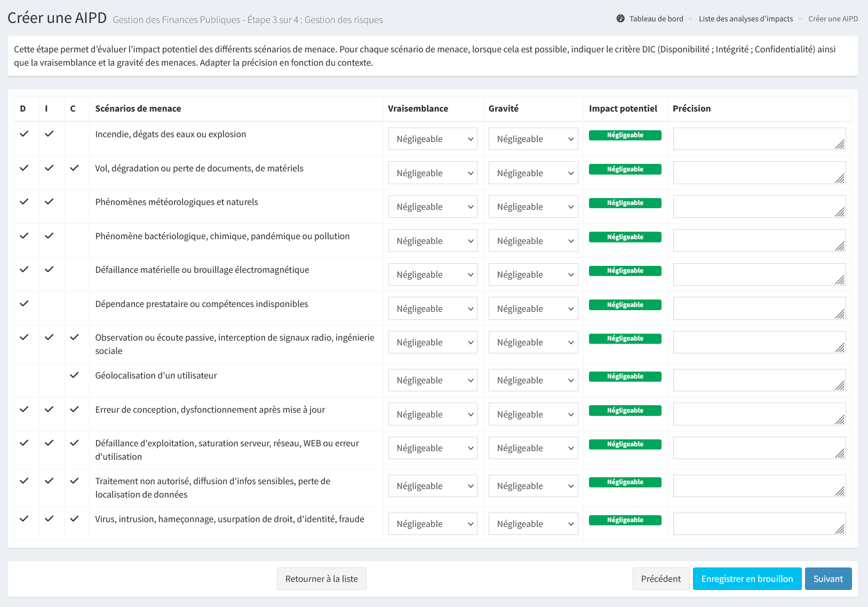This screenshot has width=868, height=607.
Task: Click C checkmark for Virus, intrusion row
Action: coord(74,519)
